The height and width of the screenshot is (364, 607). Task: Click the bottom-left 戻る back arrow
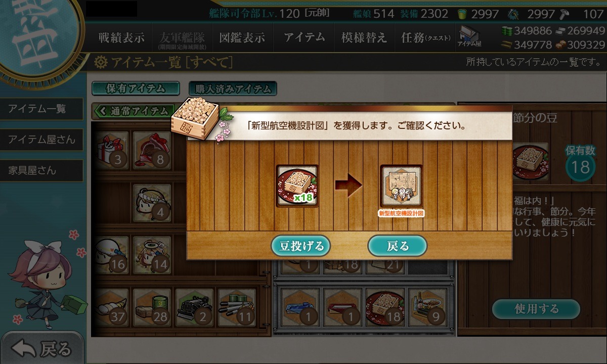41,348
